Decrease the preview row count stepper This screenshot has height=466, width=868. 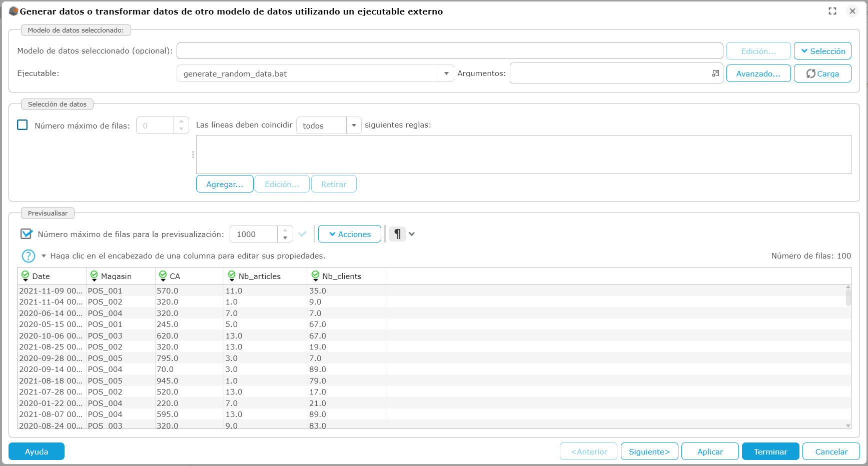285,238
